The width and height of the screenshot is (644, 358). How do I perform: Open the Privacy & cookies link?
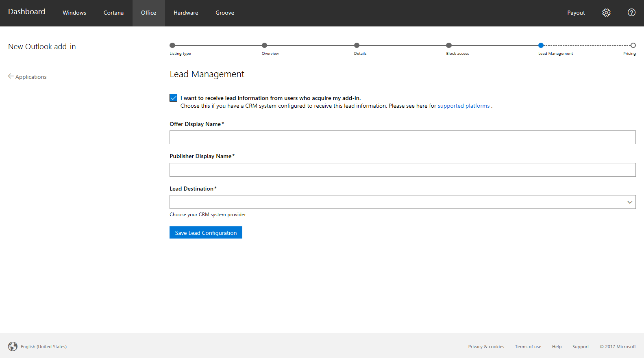(x=486, y=347)
